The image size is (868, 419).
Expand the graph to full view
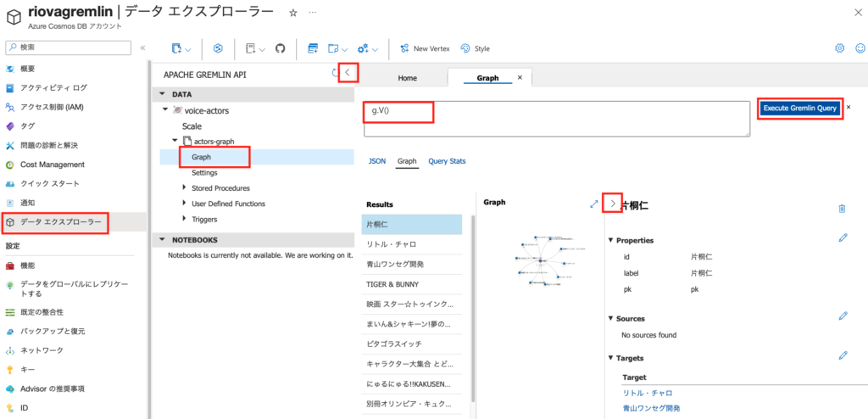click(594, 204)
